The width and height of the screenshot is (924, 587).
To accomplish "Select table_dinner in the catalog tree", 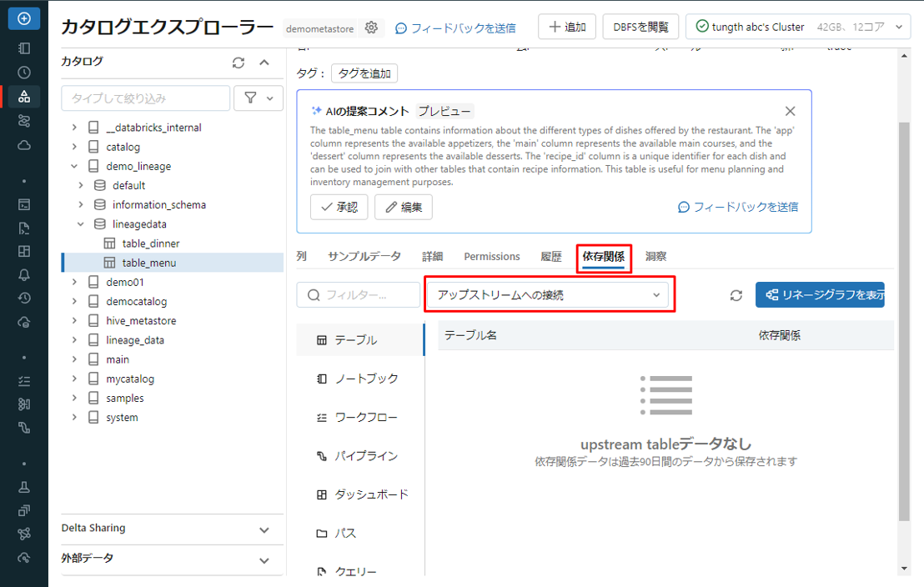I will [x=151, y=243].
